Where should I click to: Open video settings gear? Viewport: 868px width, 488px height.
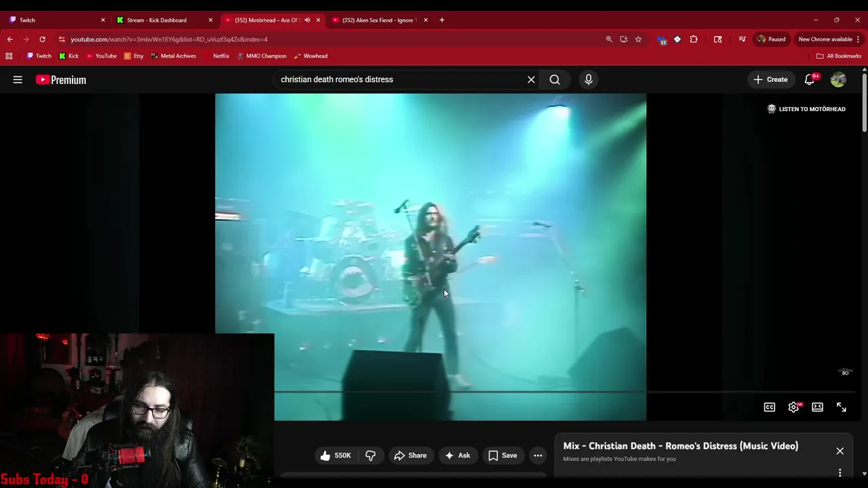pyautogui.click(x=793, y=407)
